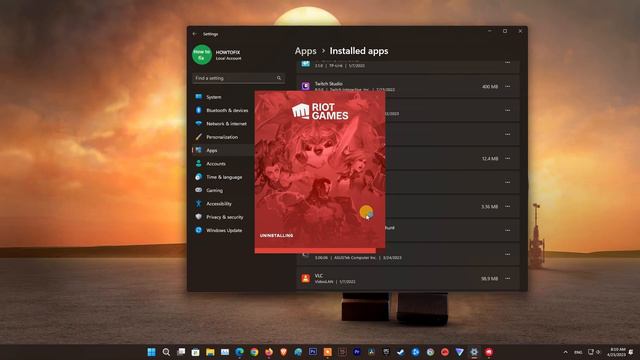Click the Twitch Studio app name

click(x=329, y=84)
